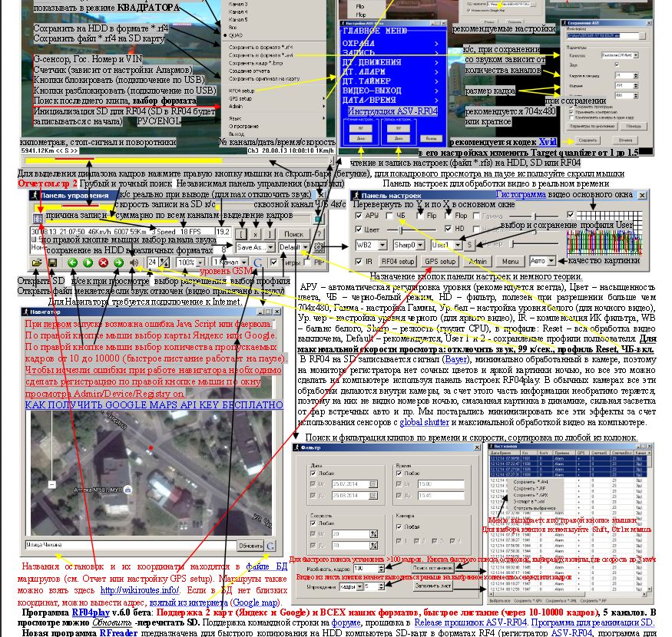The image size is (672, 637).
Task: Toggle the speaker sound icon
Action: point(134,262)
